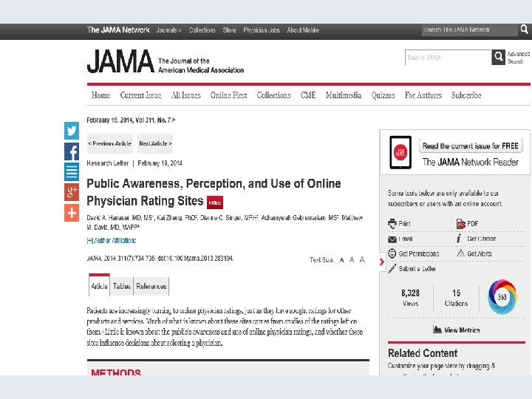The width and height of the screenshot is (532, 399).
Task: Open Subscribe page
Action: click(x=466, y=95)
